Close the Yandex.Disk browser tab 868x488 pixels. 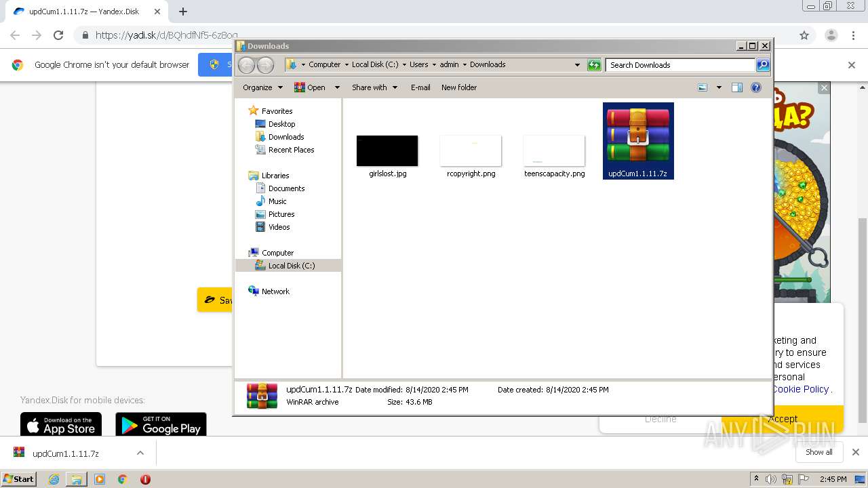(x=157, y=12)
